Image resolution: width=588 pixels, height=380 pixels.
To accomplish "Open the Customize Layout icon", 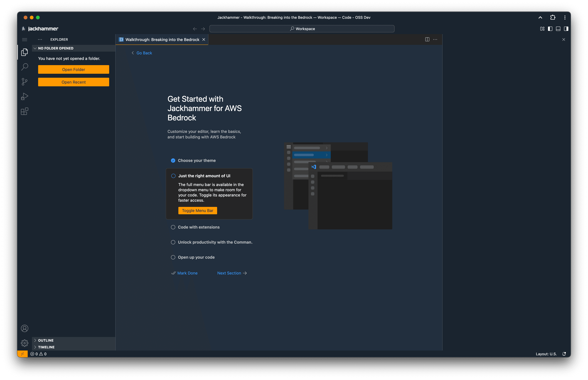I will point(542,29).
